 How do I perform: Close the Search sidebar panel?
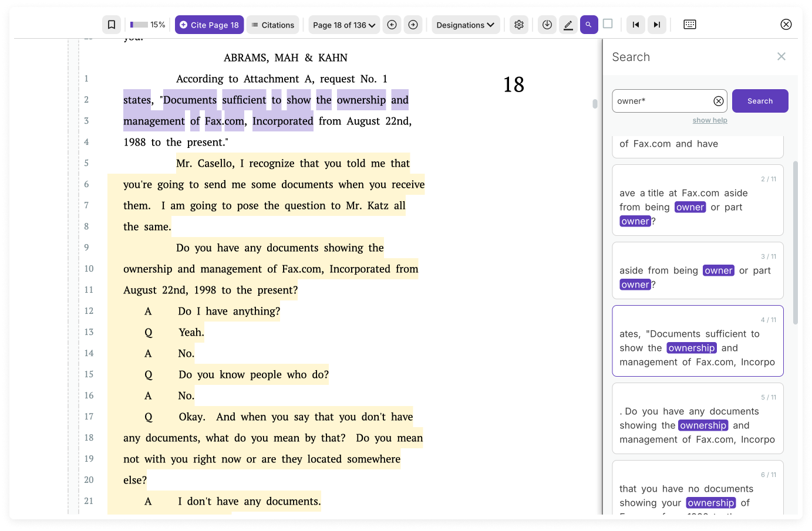[781, 56]
